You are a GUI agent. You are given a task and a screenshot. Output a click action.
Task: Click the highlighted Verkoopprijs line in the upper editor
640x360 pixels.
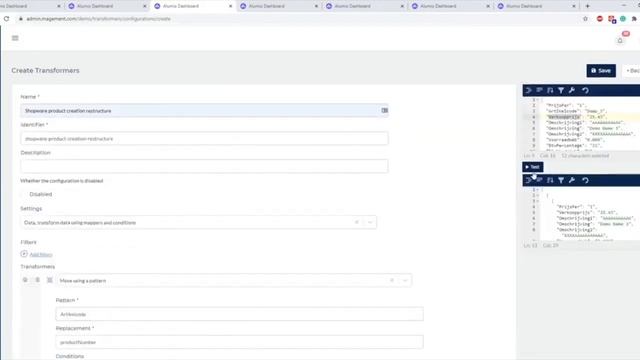pos(576,117)
